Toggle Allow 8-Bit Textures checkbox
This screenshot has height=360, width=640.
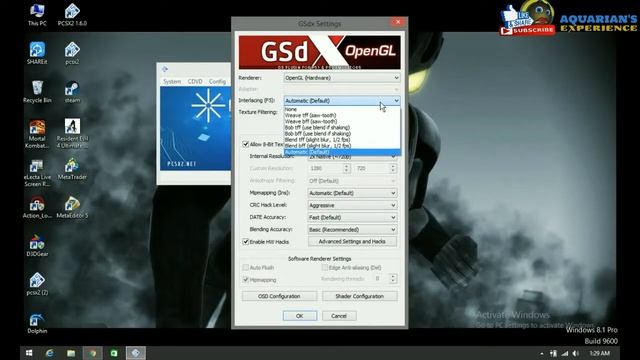click(246, 144)
